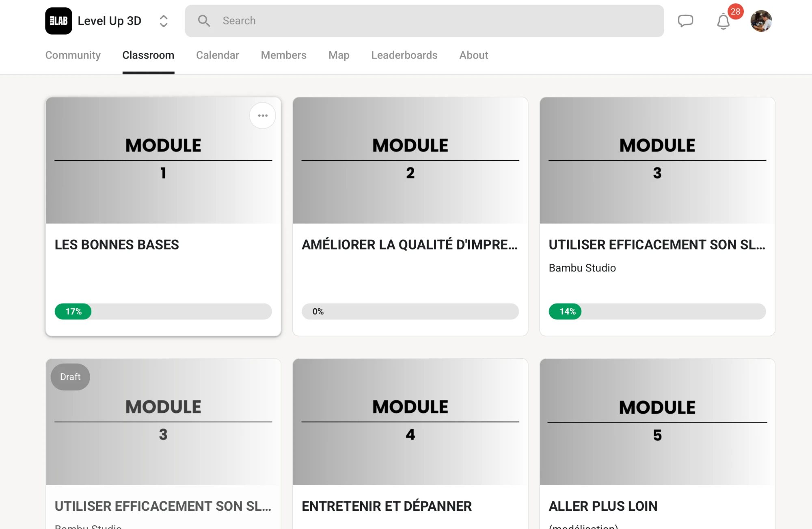Open ALLER PLUS LOIN course title

click(603, 506)
